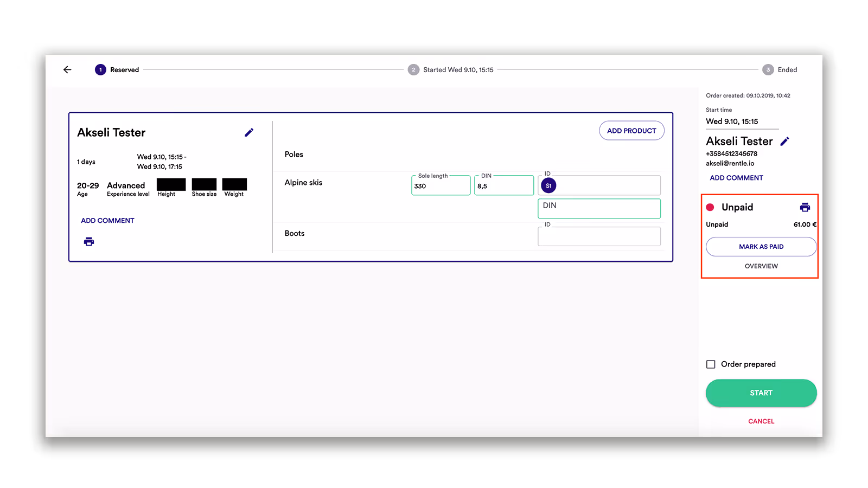Add a comment in the right sidebar
The width and height of the screenshot is (868, 488).
click(736, 177)
